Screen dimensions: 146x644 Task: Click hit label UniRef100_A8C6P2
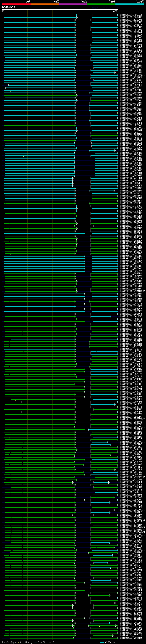pos(131,233)
